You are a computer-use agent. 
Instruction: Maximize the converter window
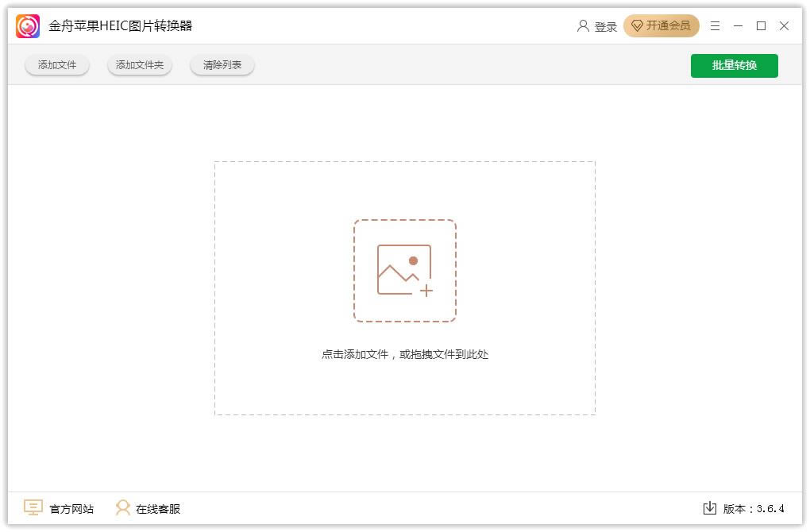coord(761,26)
